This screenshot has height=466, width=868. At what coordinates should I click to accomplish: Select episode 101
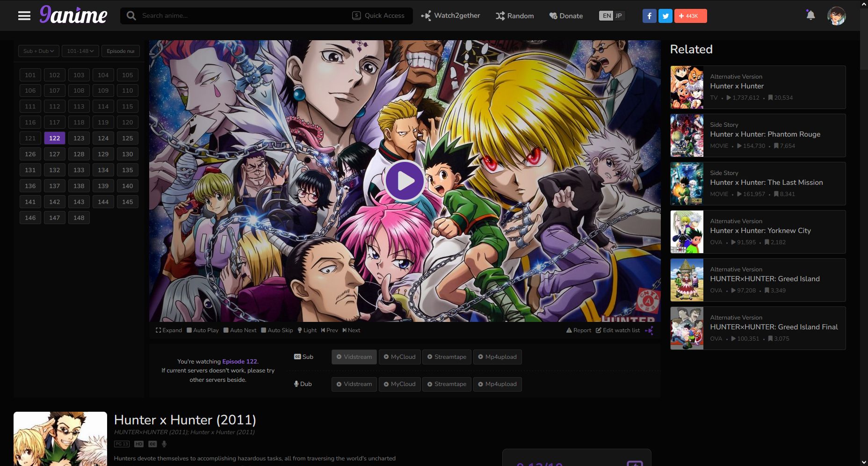pos(30,75)
